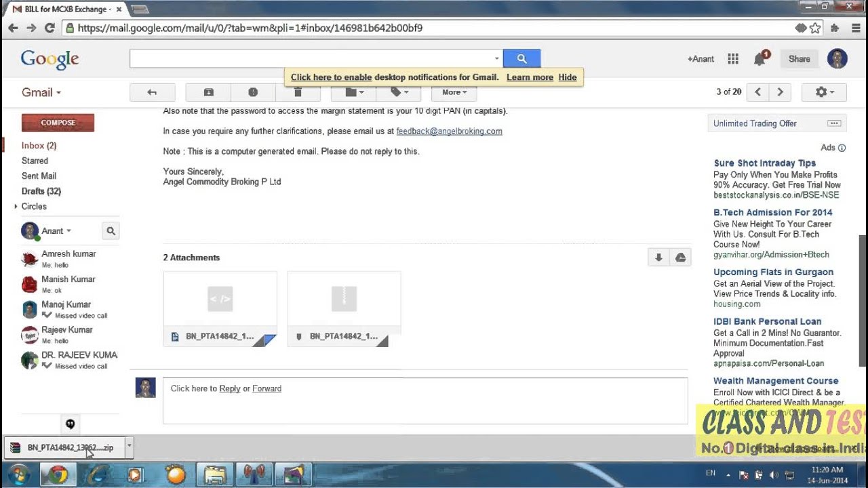This screenshot has height=488, width=868.
Task: Open the Starred folder
Action: [x=35, y=161]
